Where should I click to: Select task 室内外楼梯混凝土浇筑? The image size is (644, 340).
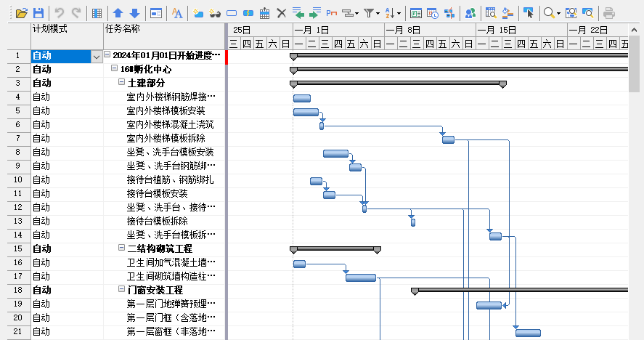[170, 124]
